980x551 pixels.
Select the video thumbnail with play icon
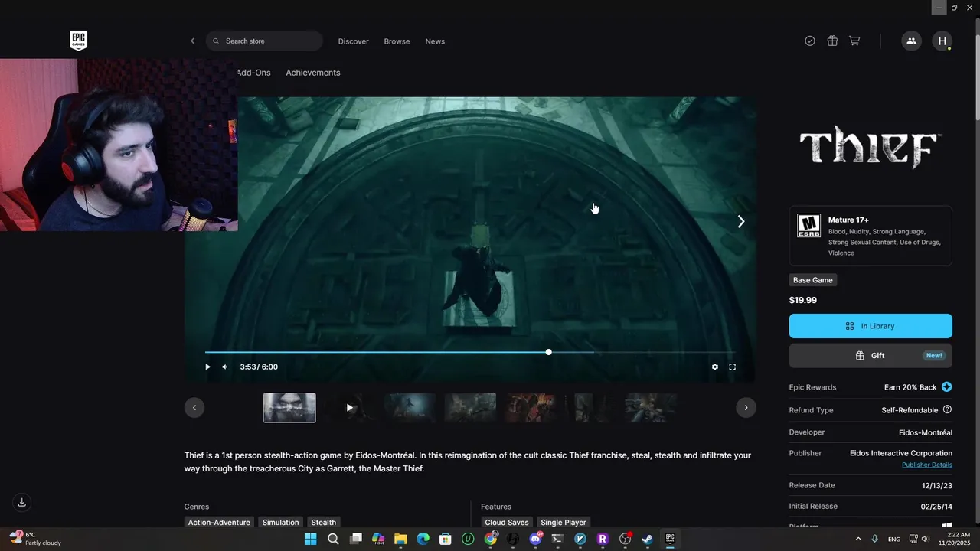point(350,408)
